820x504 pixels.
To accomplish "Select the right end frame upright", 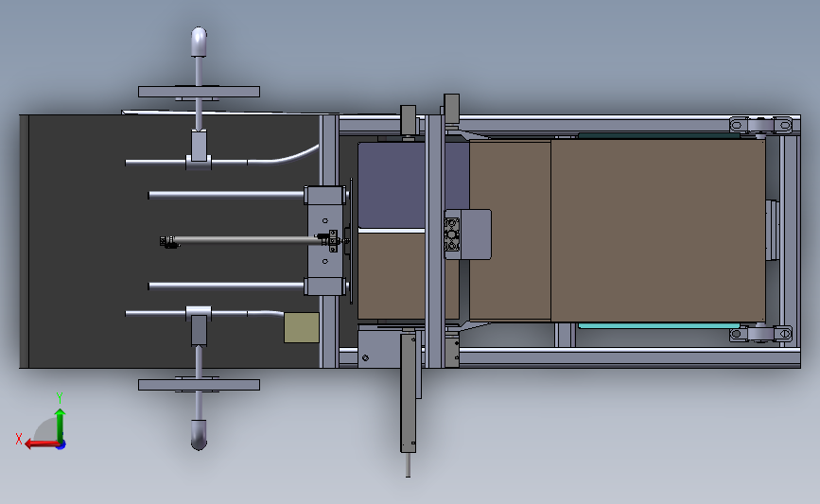I will click(790, 240).
